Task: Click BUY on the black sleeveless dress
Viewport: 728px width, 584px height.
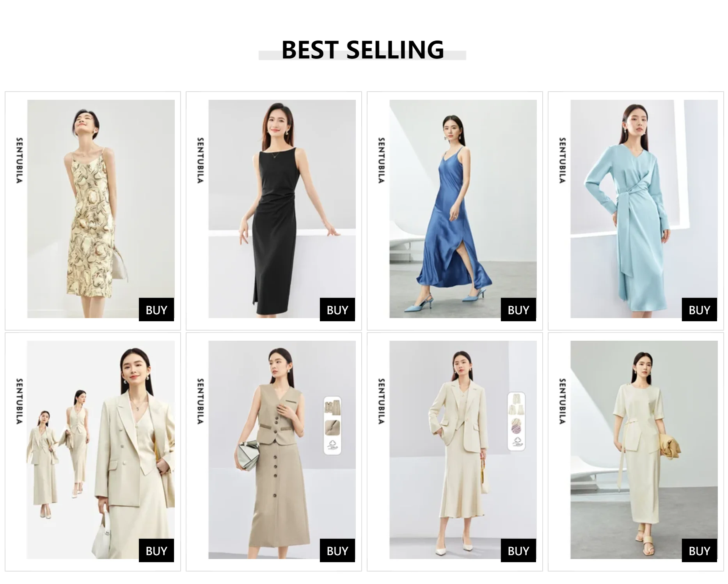Action: (x=337, y=310)
